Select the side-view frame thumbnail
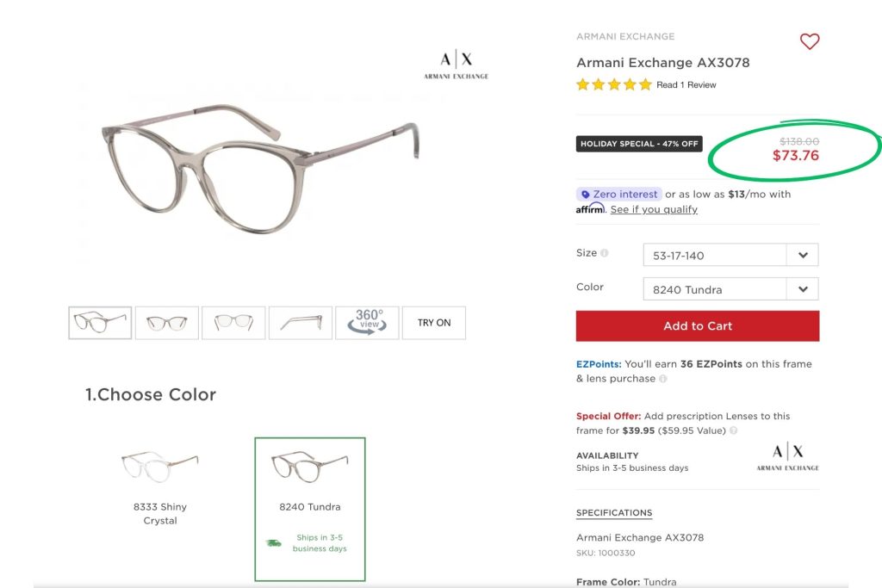This screenshot has height=588, width=882. 301,322
